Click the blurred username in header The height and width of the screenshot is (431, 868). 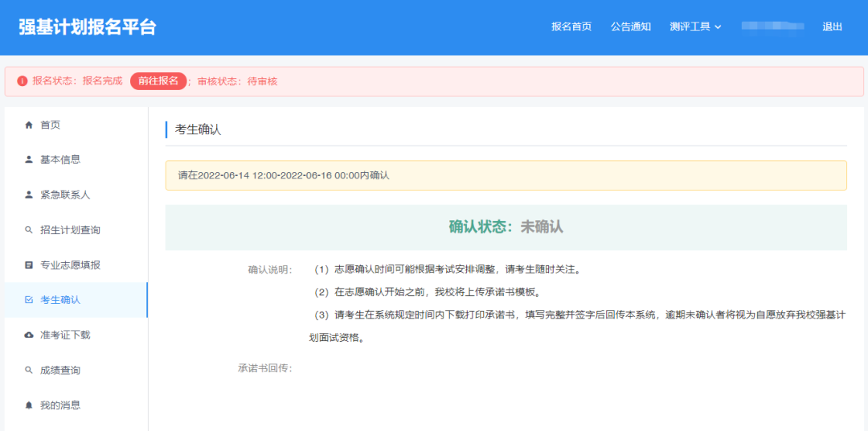[x=772, y=27]
